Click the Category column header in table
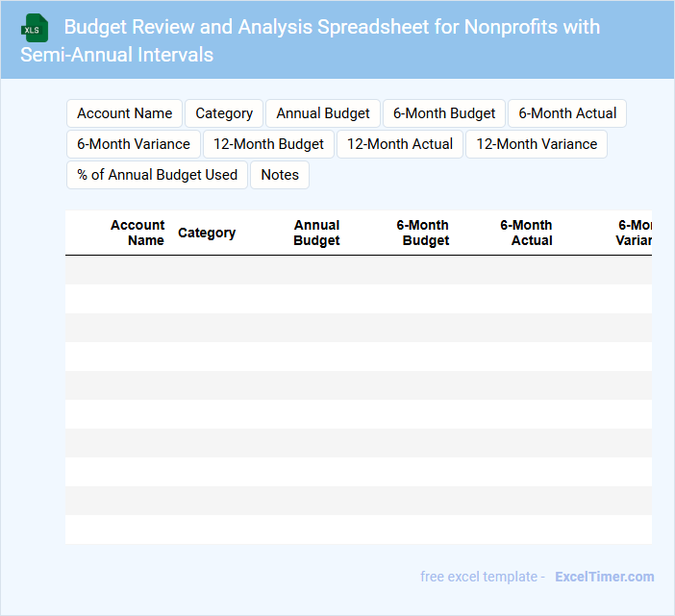Viewport: 675px width, 616px height. pyautogui.click(x=207, y=233)
